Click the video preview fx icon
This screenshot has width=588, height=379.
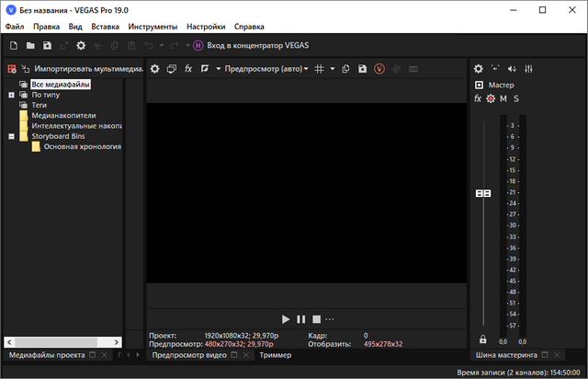188,69
